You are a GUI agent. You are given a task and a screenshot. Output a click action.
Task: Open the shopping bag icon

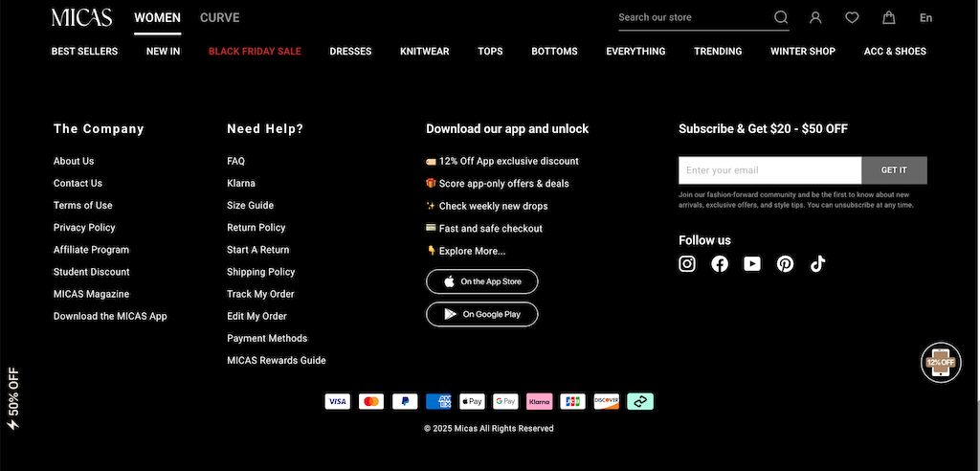889,17
